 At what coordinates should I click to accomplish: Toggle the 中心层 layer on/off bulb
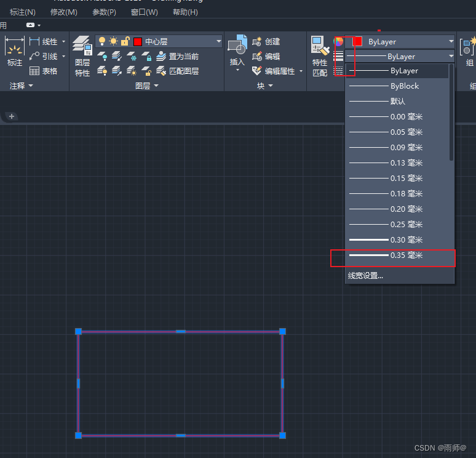[x=102, y=41]
